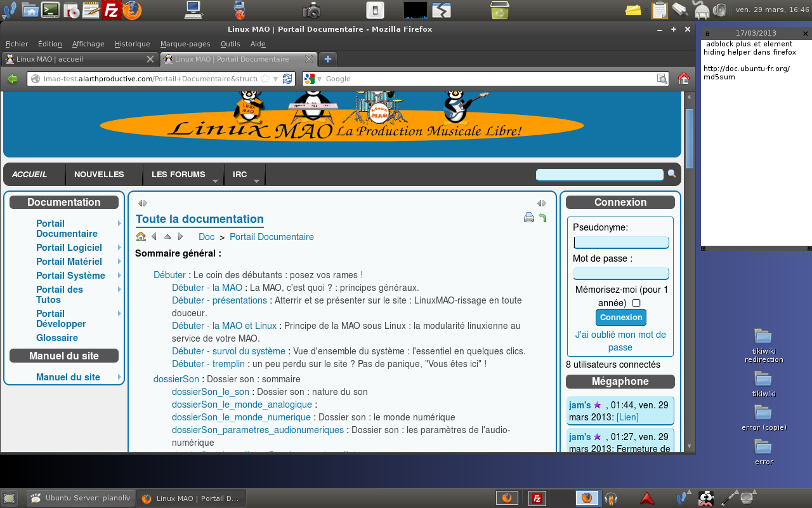This screenshot has width=812, height=508.
Task: Click the page vertical scrollbar thumb
Action: (689, 138)
